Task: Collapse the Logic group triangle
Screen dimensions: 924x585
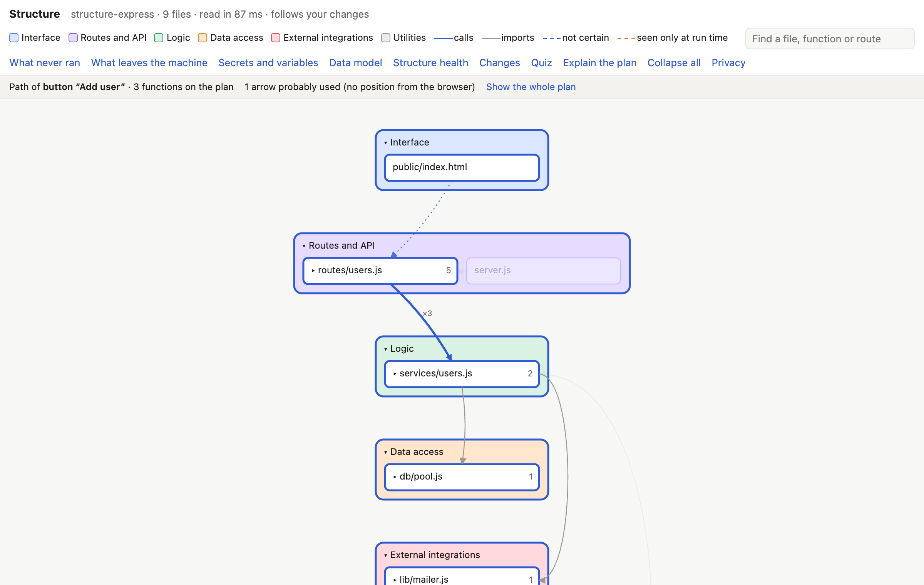Action: (385, 349)
